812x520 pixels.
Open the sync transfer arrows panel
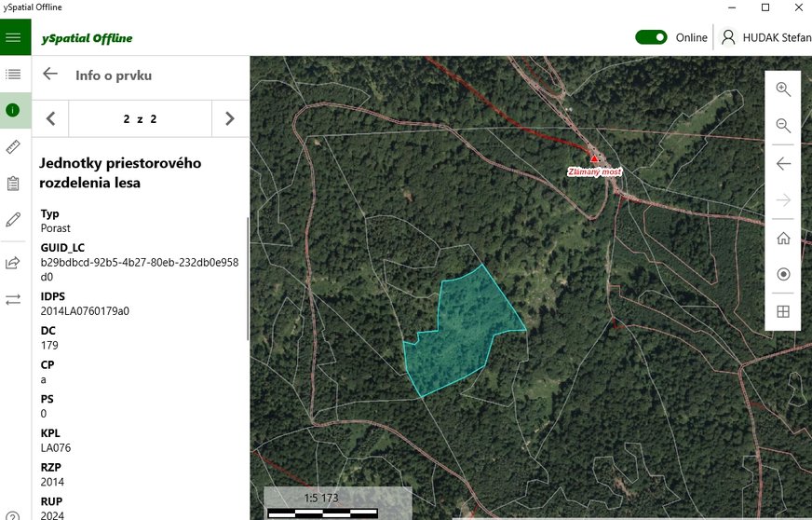13,299
